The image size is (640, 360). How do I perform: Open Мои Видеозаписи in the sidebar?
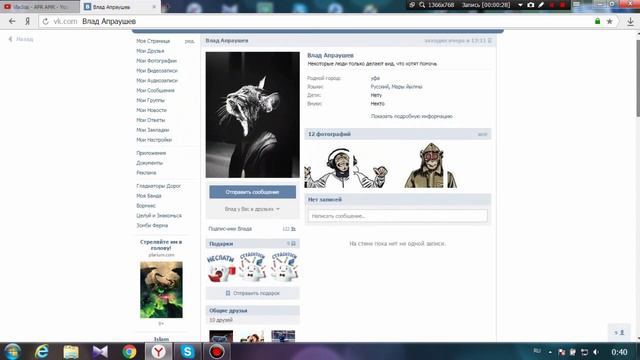click(x=157, y=71)
